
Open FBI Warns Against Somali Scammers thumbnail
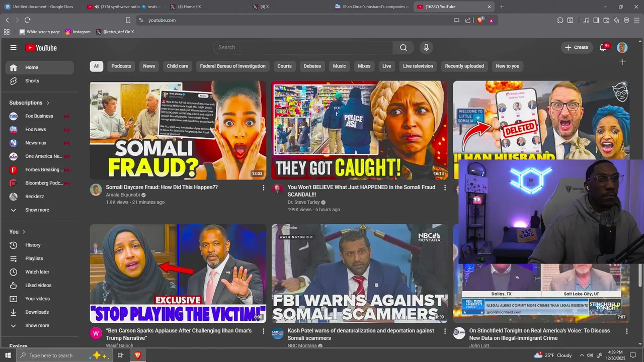click(x=359, y=273)
